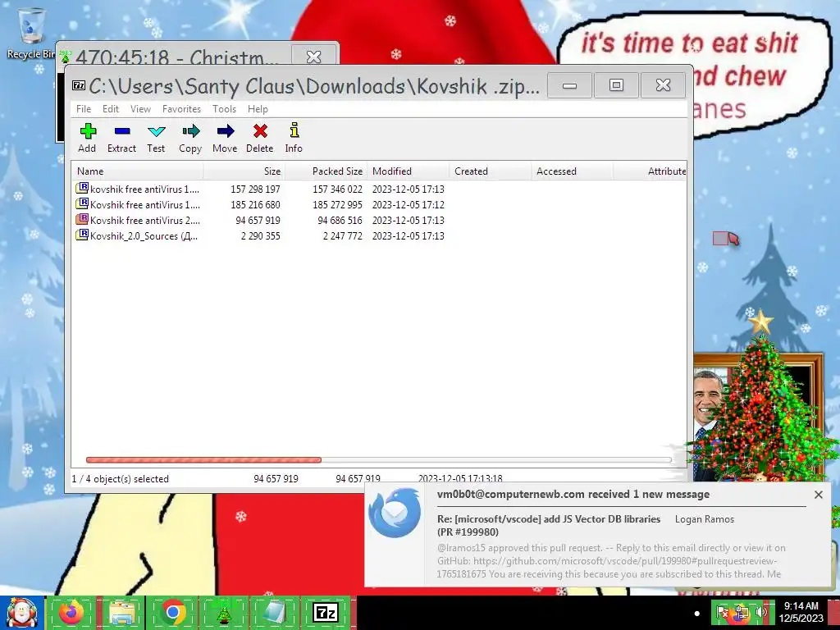The image size is (840, 630).
Task: Open the Edit menu
Action: point(111,109)
